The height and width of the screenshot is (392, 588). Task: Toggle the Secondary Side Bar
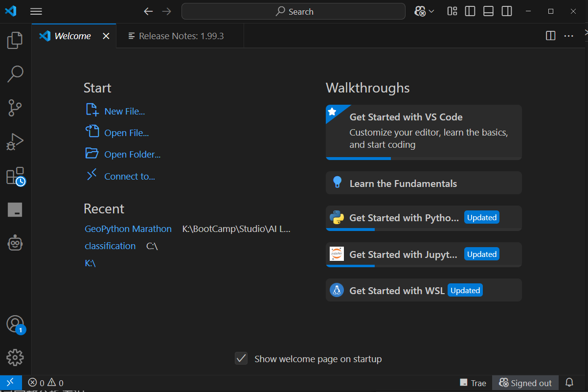pyautogui.click(x=507, y=11)
